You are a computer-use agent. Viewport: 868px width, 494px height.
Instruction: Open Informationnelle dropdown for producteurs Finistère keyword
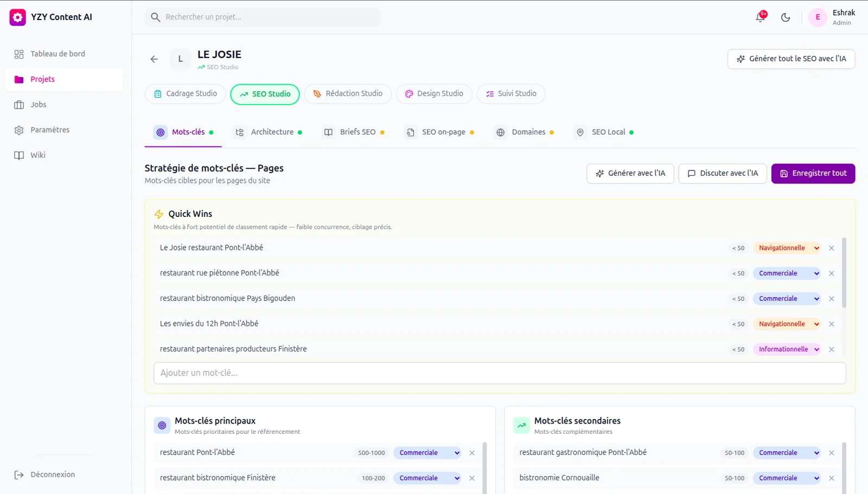click(787, 350)
